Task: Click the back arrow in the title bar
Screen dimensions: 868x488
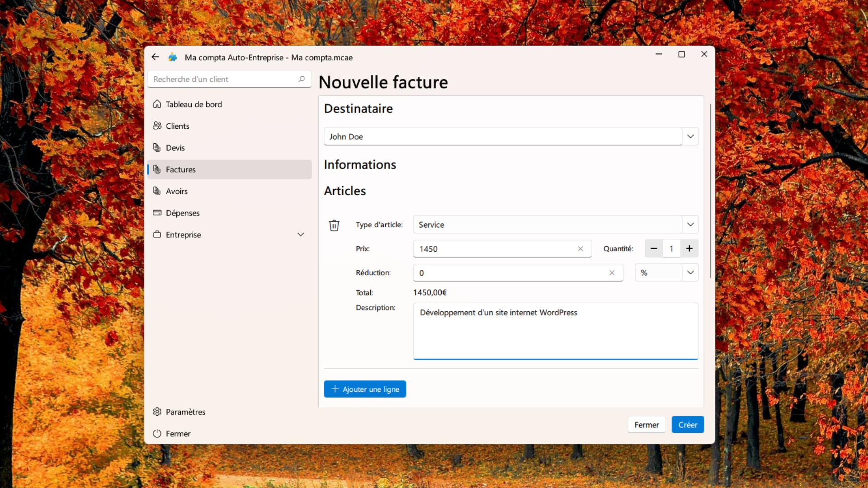Action: tap(156, 56)
